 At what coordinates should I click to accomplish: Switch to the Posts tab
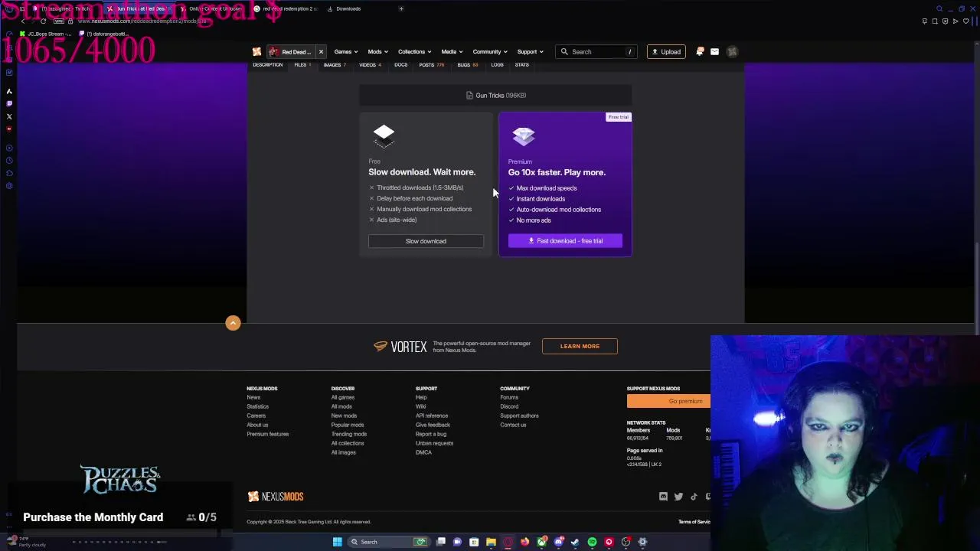click(431, 65)
